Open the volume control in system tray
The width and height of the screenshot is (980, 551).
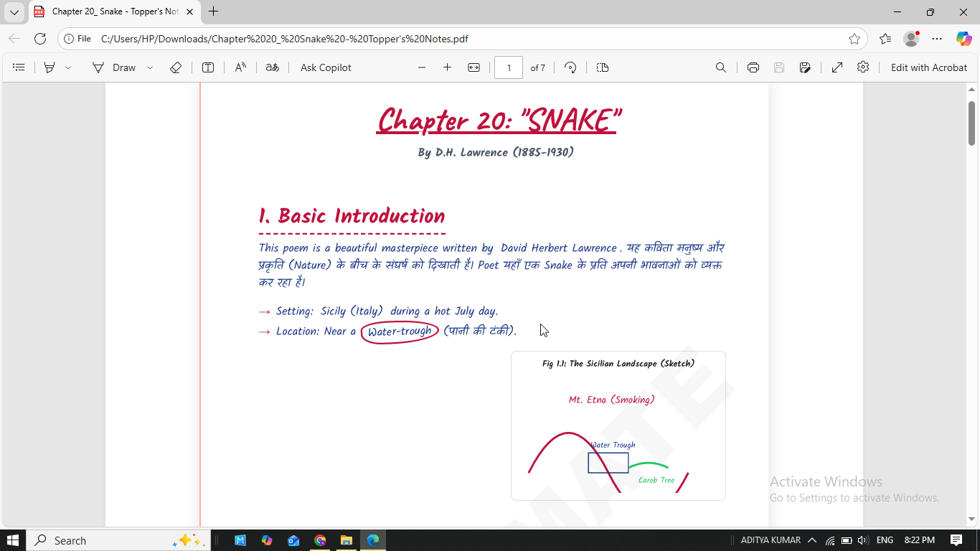[863, 540]
